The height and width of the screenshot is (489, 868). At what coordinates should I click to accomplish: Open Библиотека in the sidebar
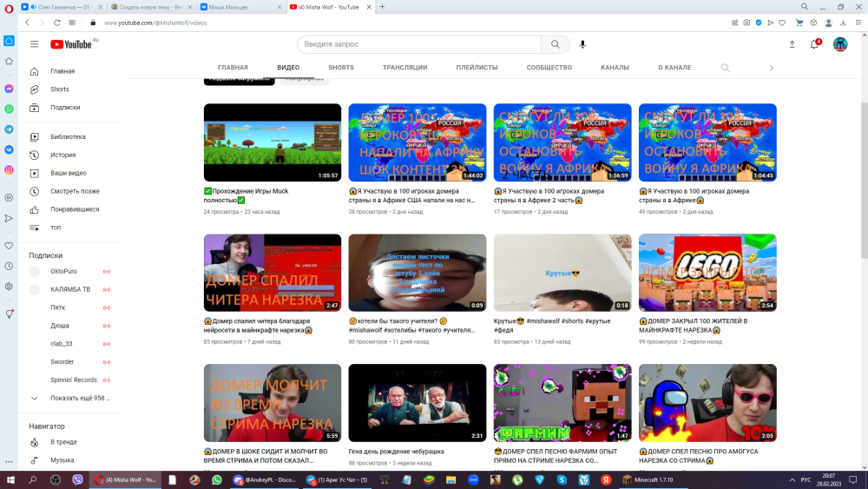click(69, 136)
